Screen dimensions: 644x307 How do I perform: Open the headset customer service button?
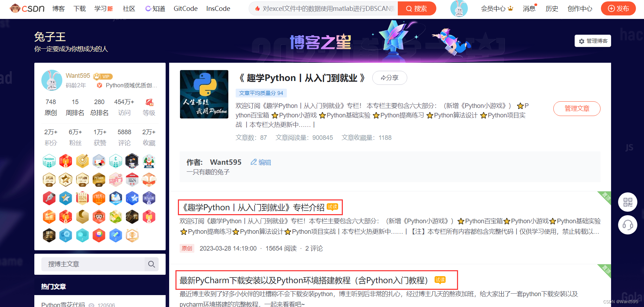click(628, 225)
